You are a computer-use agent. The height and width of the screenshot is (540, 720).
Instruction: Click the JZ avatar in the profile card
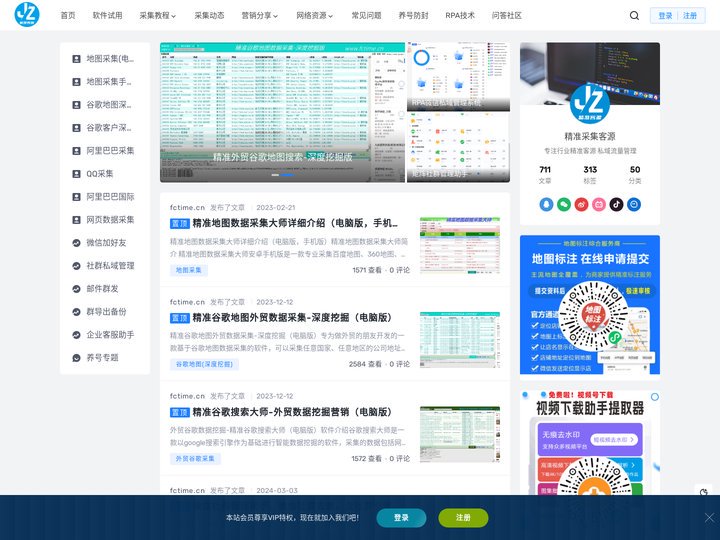coord(590,103)
